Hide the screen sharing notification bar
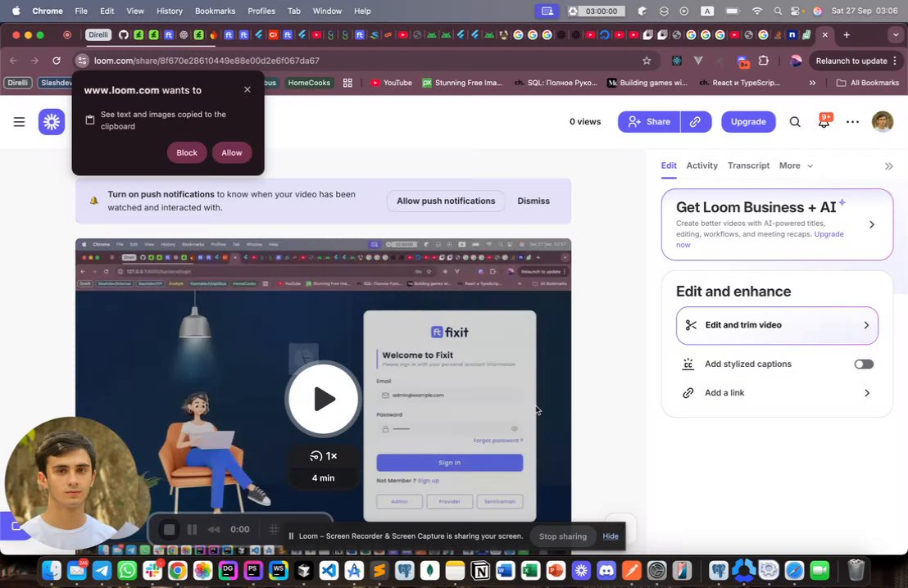 611,536
